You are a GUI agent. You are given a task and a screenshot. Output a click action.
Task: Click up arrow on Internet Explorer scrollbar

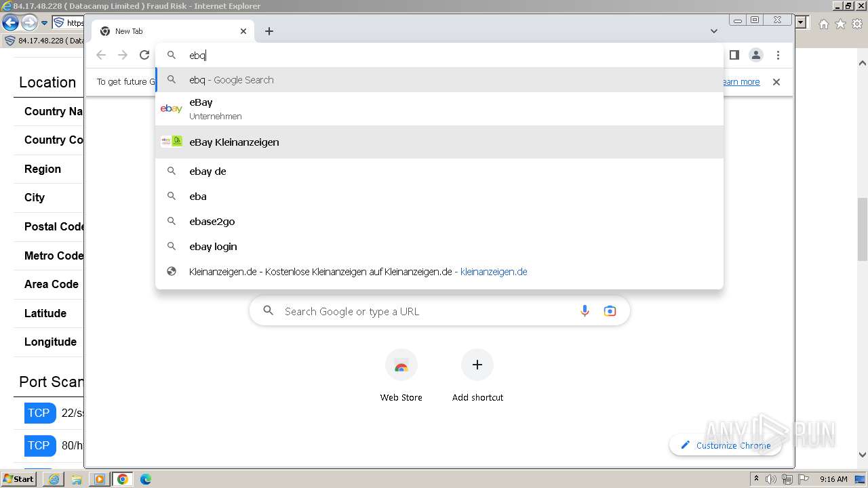(x=863, y=64)
